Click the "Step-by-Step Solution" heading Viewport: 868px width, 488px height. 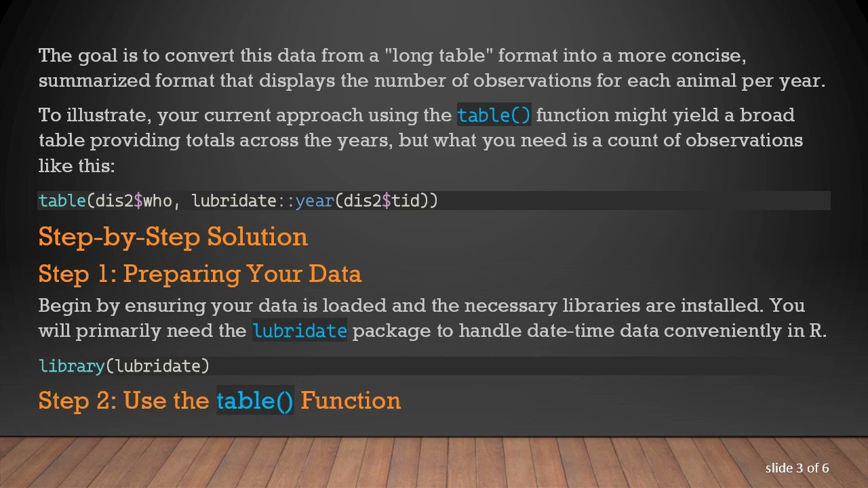pyautogui.click(x=173, y=237)
